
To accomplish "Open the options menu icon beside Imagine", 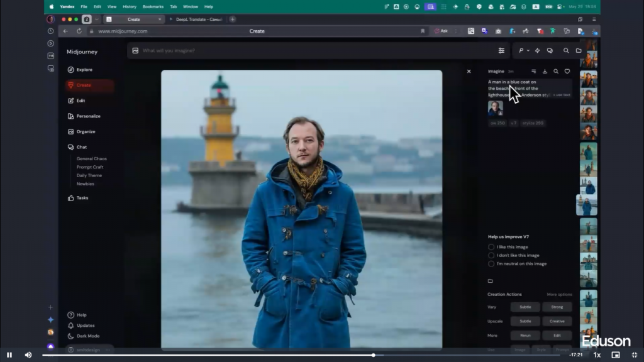I will [533, 71].
